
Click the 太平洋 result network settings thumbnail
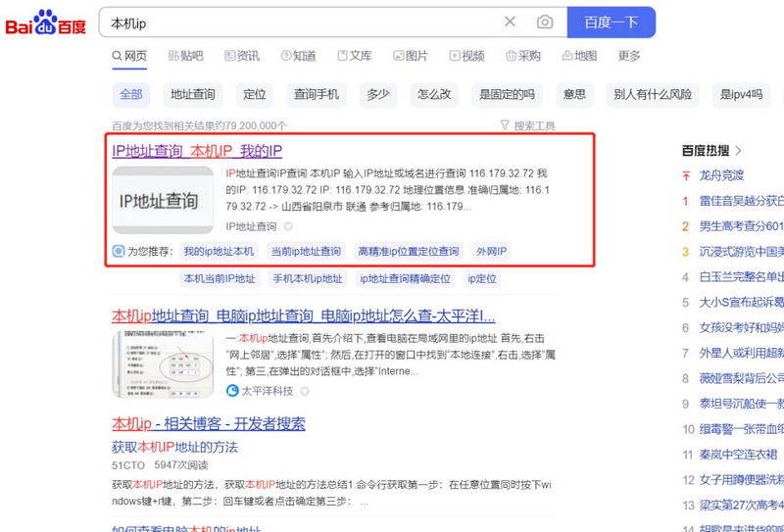point(163,364)
